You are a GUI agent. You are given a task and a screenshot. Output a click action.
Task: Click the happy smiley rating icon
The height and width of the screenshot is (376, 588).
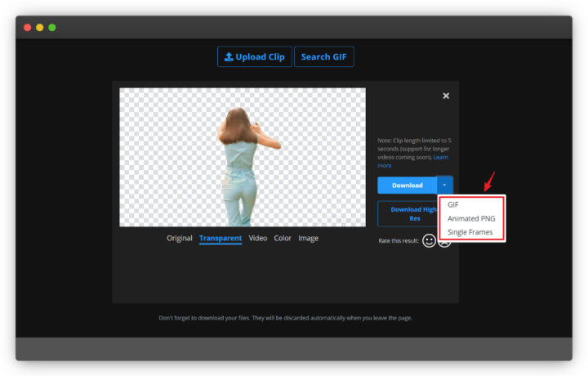click(x=429, y=240)
